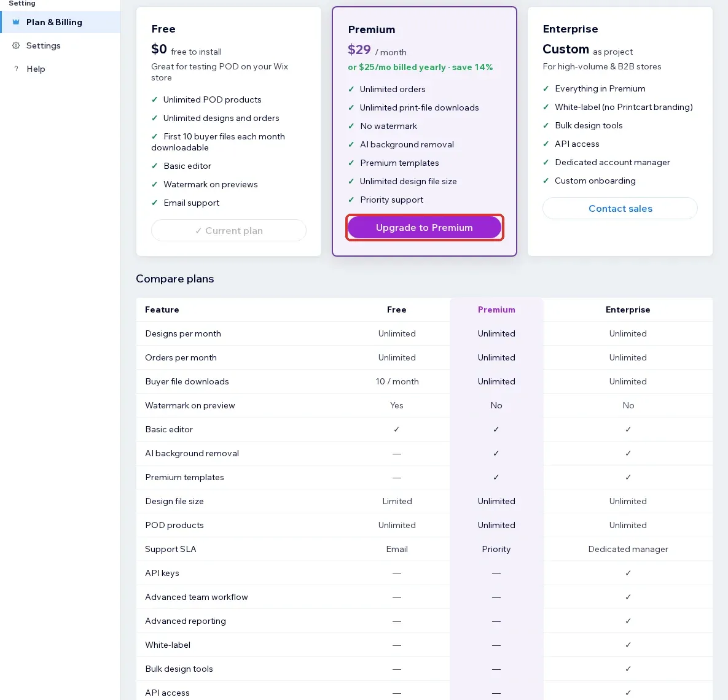Click Watermark on previews in Free card
The image size is (728, 700).
point(210,185)
